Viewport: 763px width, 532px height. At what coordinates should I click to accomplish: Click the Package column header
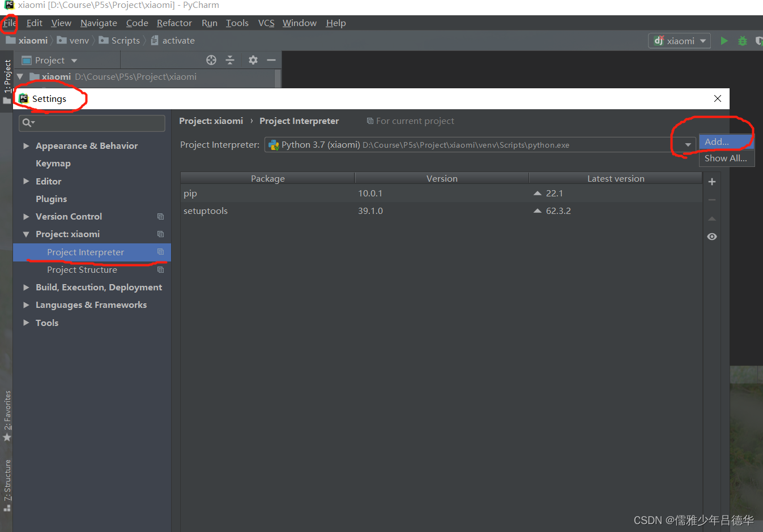point(268,178)
